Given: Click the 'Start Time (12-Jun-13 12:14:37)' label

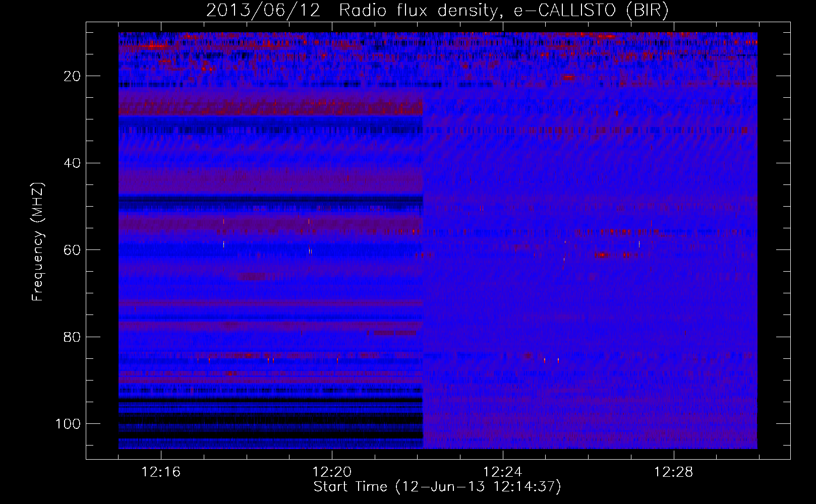Looking at the screenshot, I should point(437,487).
